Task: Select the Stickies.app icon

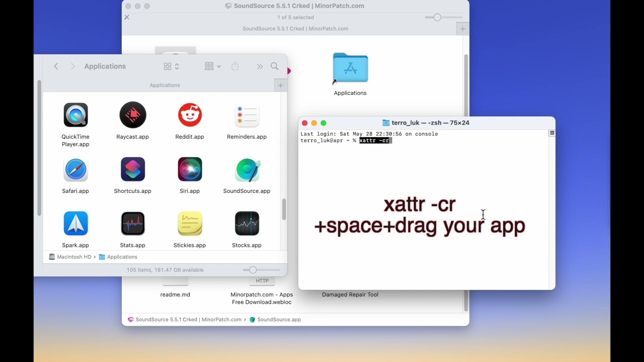Action: pyautogui.click(x=190, y=224)
